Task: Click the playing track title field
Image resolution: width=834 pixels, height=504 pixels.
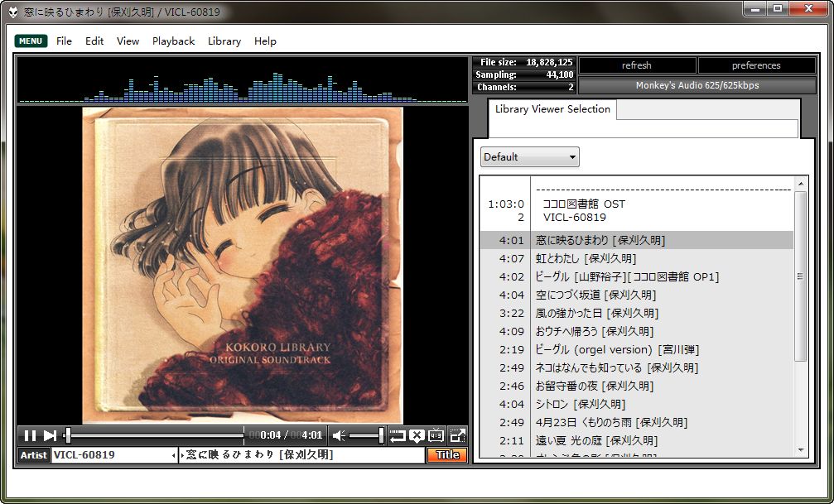Action: point(301,454)
